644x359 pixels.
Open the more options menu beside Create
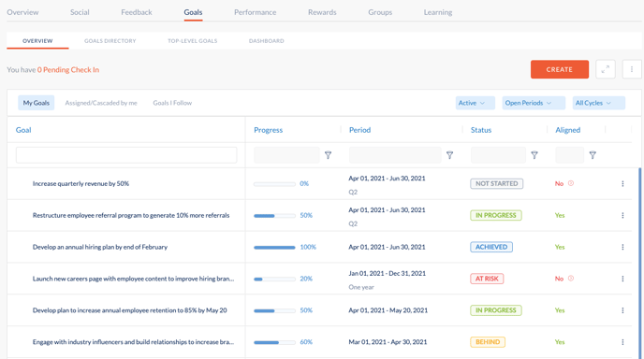pos(632,69)
